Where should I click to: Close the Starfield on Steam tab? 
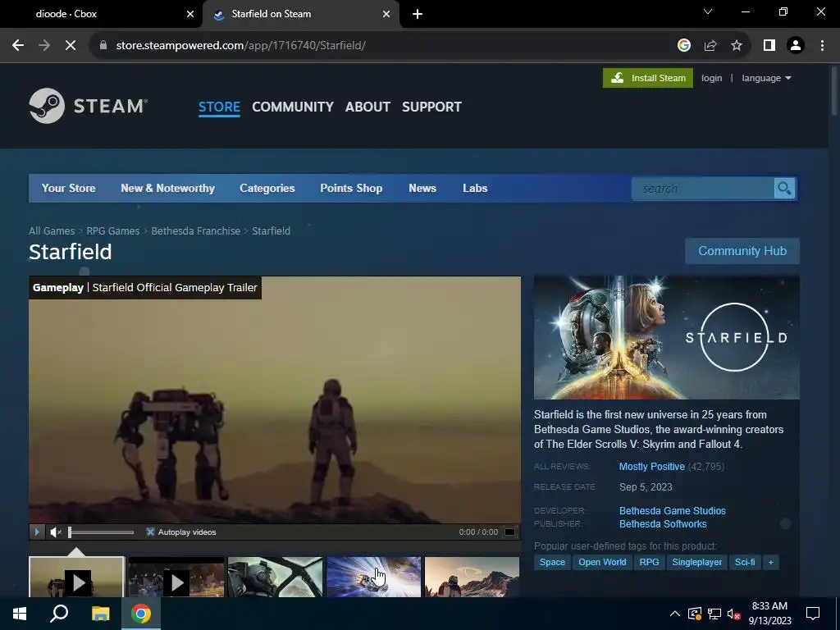(x=386, y=14)
